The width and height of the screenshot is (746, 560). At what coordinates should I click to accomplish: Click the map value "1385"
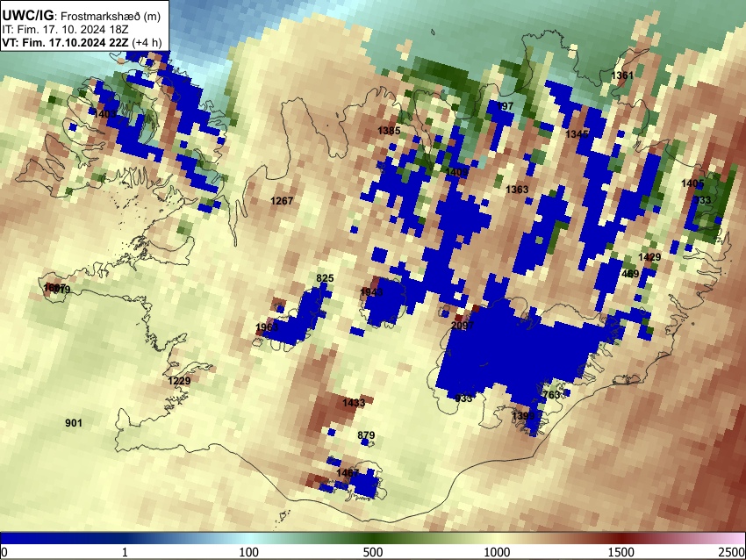click(389, 131)
